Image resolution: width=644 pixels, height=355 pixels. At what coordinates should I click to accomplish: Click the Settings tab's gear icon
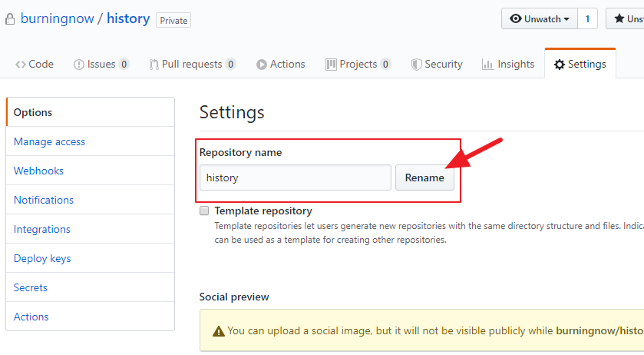click(x=560, y=65)
